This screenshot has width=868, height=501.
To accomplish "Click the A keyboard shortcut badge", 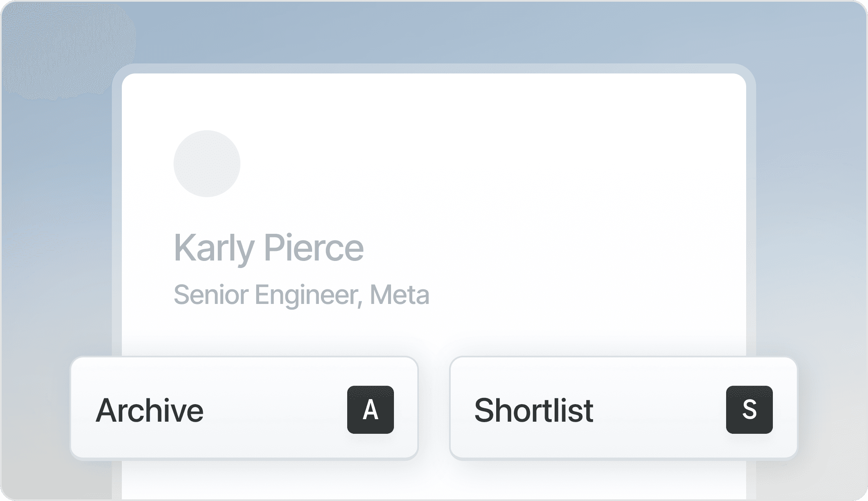I will pos(370,410).
